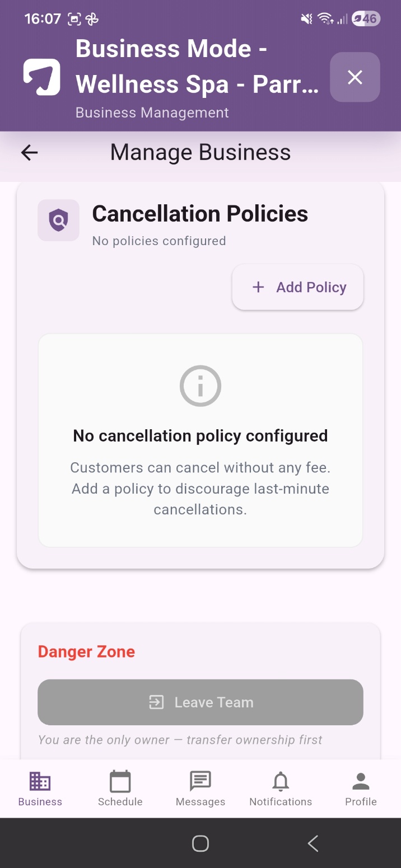Tap the No cancellation policy configured message
Image resolution: width=401 pixels, height=868 pixels.
point(200,436)
